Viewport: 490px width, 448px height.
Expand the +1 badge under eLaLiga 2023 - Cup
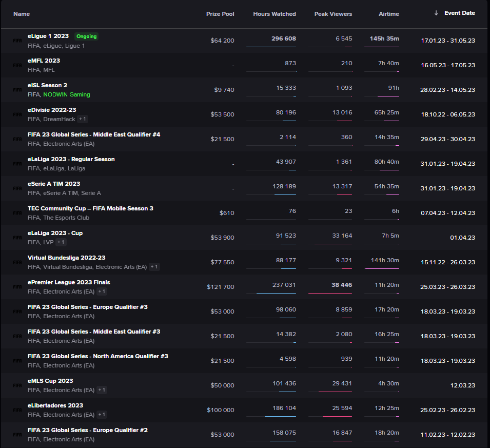click(x=61, y=242)
